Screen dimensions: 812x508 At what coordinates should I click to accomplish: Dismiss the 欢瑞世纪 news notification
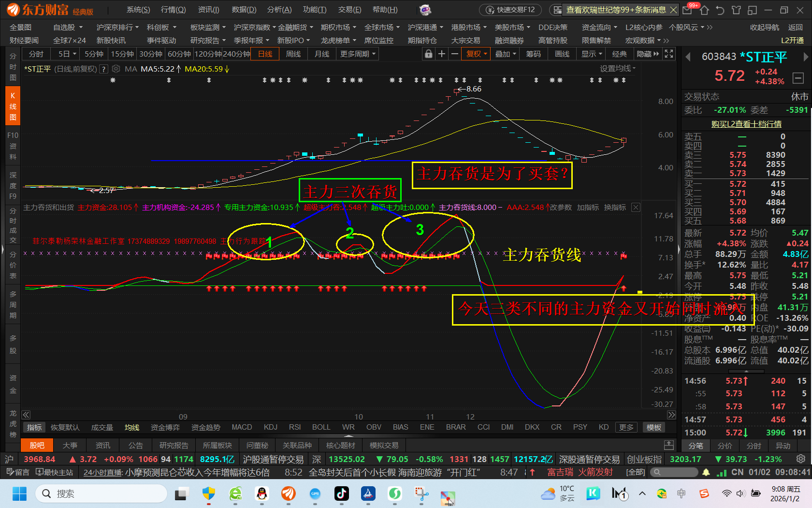coord(673,10)
